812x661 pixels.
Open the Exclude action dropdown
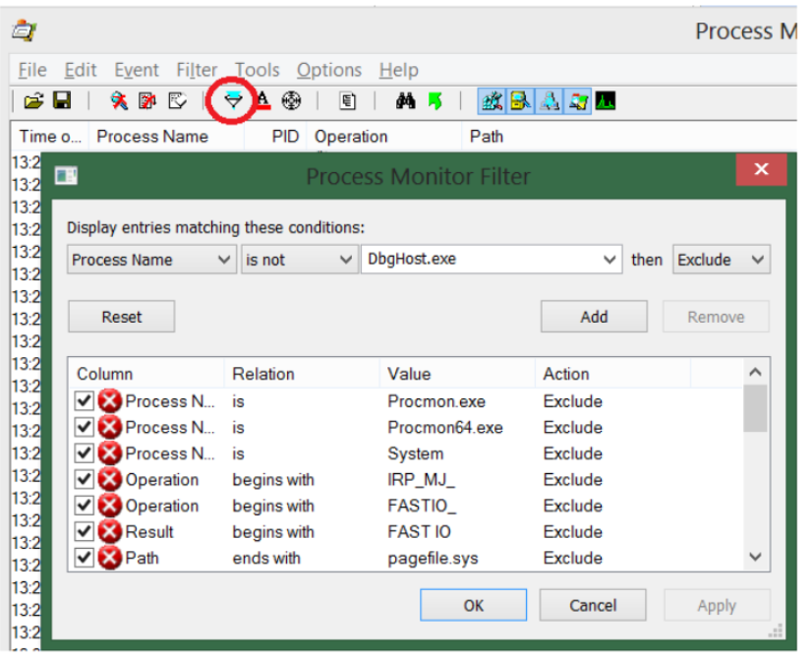pyautogui.click(x=721, y=260)
